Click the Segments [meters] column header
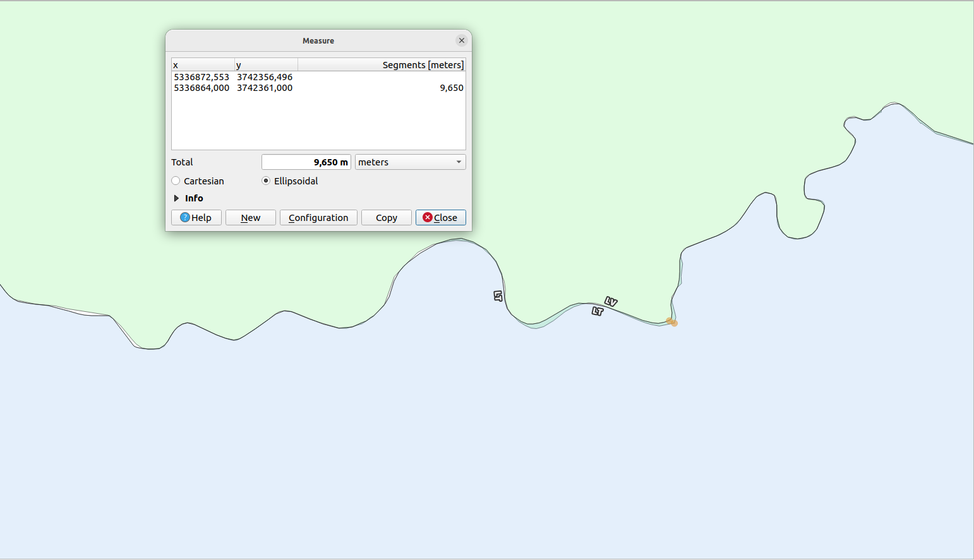 point(382,65)
